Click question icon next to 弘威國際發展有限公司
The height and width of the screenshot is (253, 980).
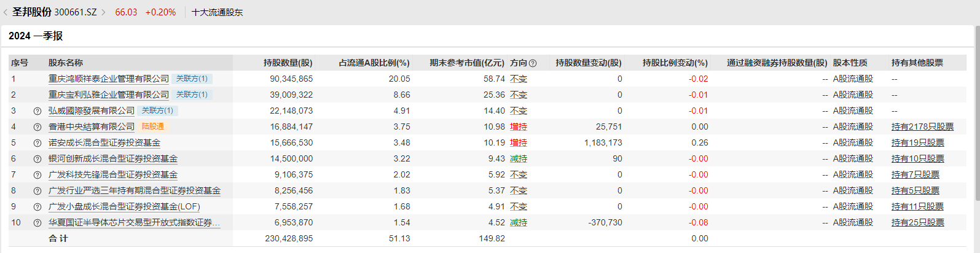[37, 111]
